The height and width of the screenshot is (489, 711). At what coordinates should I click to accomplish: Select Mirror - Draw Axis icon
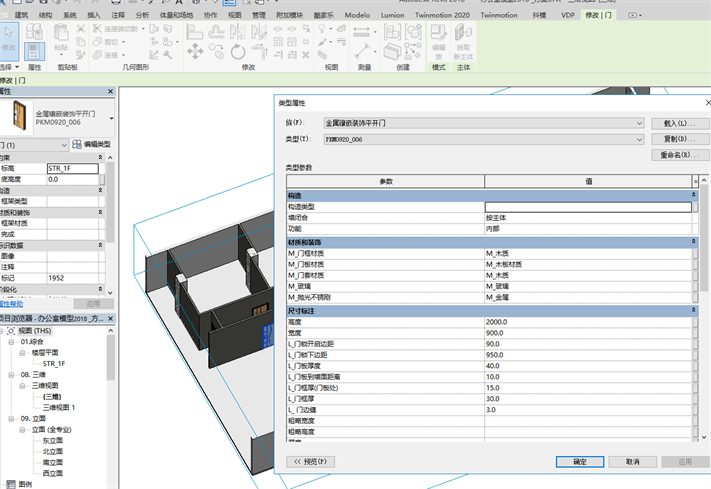click(x=259, y=31)
